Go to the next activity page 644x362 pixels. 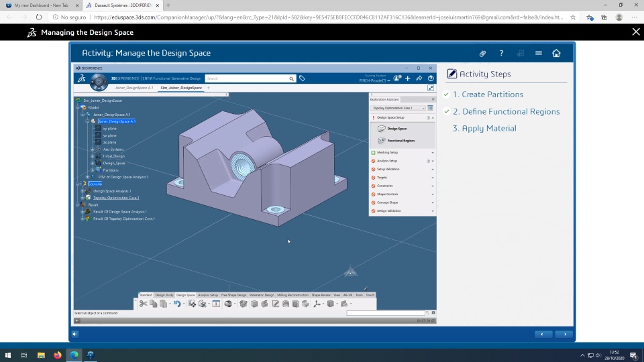point(565,334)
